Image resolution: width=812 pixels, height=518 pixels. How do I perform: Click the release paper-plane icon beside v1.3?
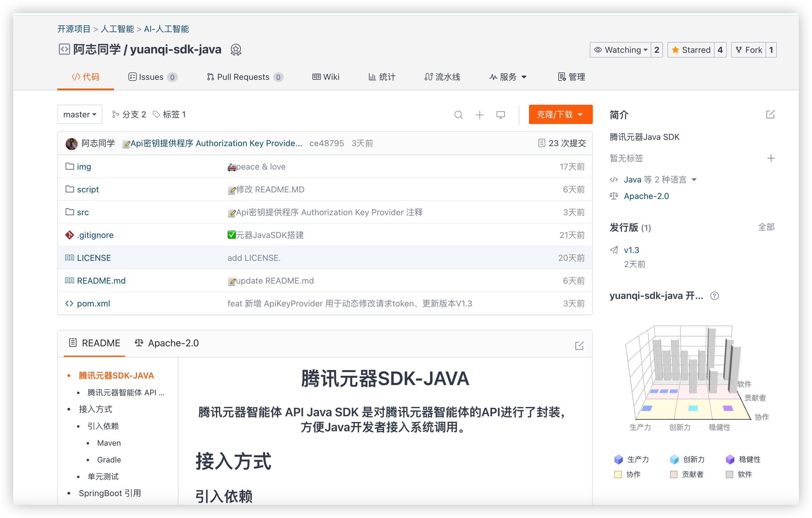click(614, 250)
